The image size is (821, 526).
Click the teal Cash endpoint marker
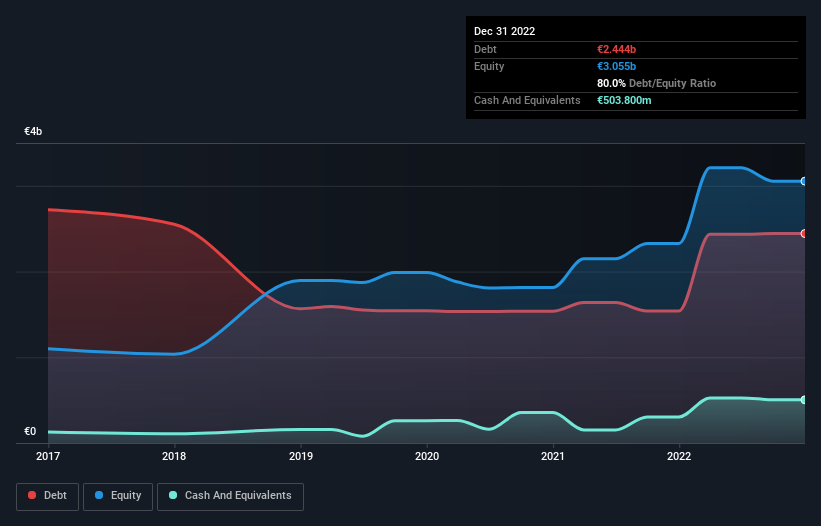coord(803,400)
